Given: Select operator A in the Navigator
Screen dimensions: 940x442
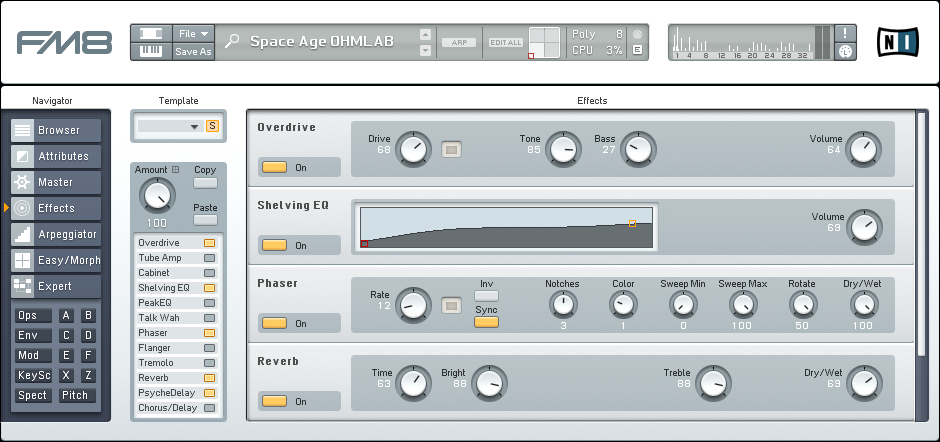Looking at the screenshot, I should point(66,315).
